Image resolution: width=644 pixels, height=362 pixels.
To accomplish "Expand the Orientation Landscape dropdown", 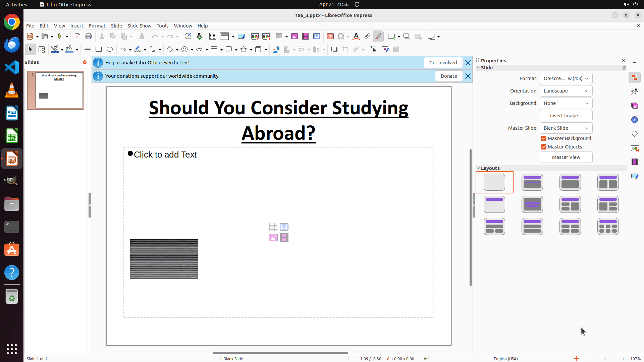I will (x=566, y=91).
